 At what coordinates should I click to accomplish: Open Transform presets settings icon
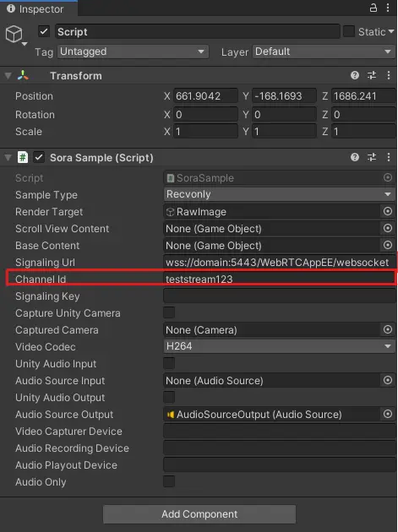tap(372, 75)
